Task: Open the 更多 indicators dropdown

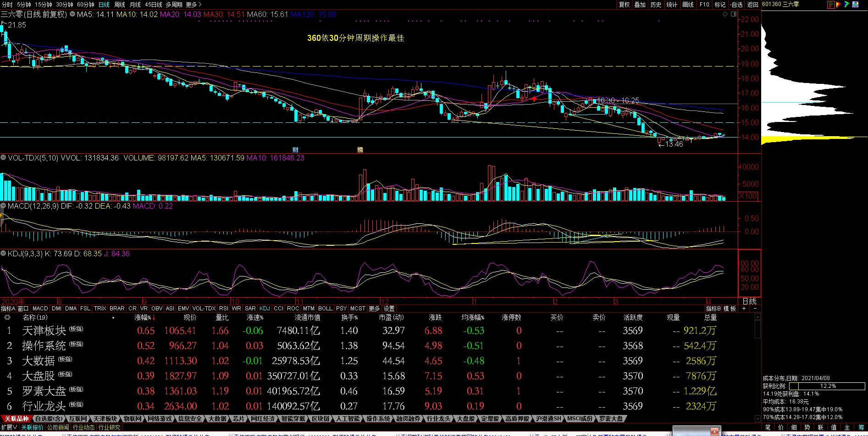Action: (374, 309)
